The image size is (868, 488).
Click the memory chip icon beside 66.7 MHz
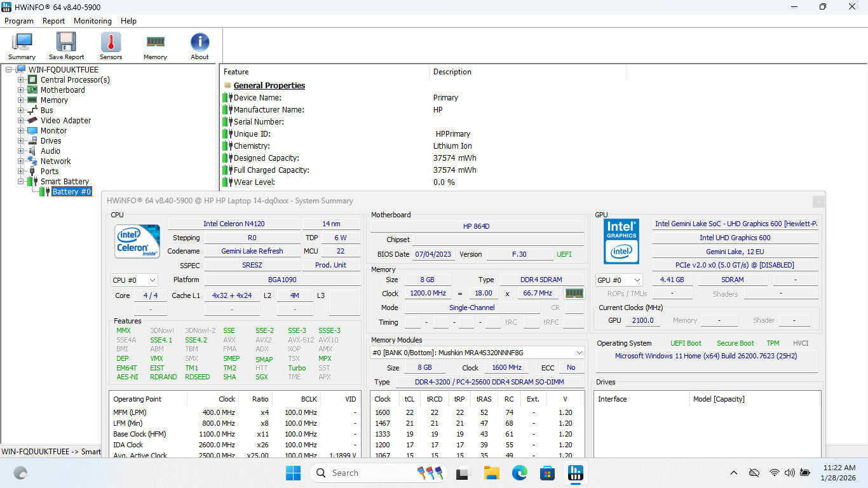click(x=574, y=294)
